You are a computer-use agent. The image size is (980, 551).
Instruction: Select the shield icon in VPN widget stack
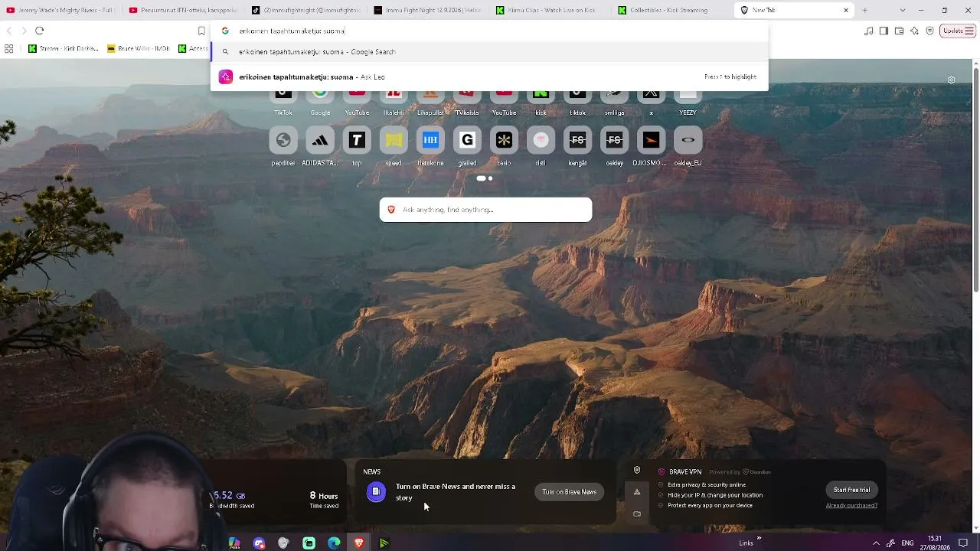coord(636,471)
